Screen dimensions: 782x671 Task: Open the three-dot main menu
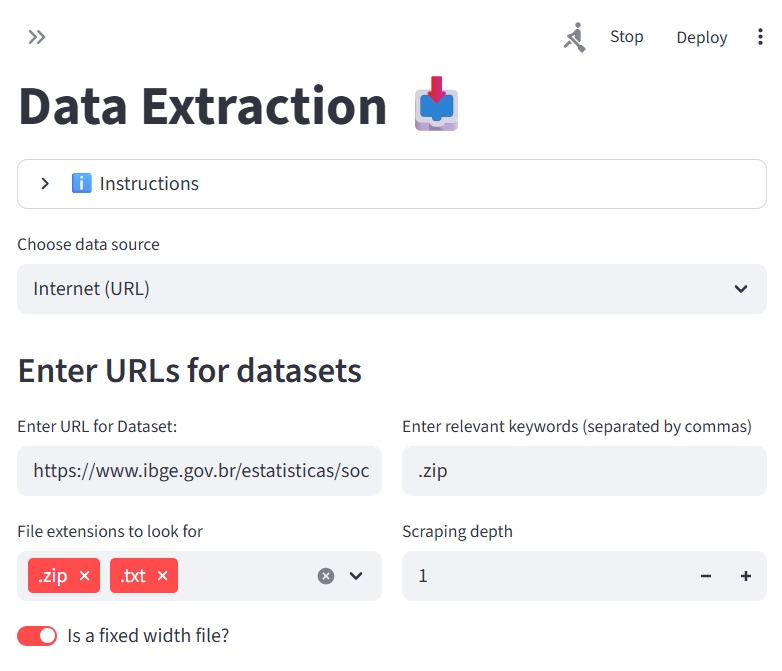pos(760,37)
